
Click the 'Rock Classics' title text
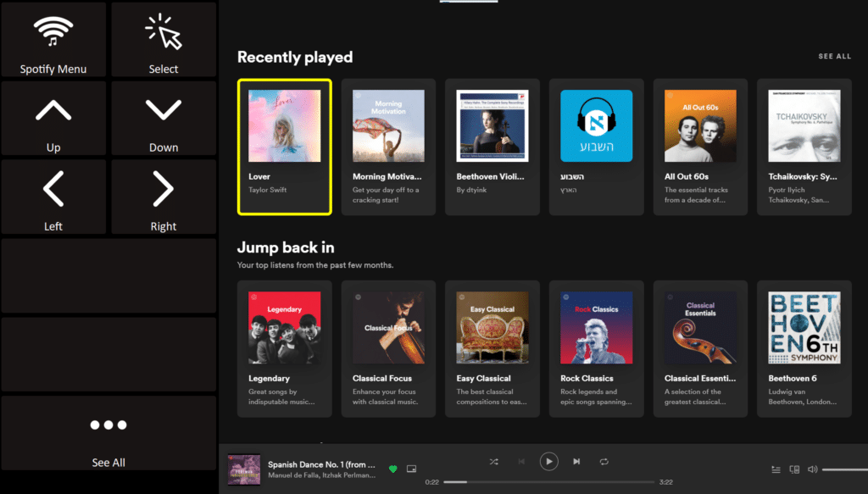pos(587,379)
